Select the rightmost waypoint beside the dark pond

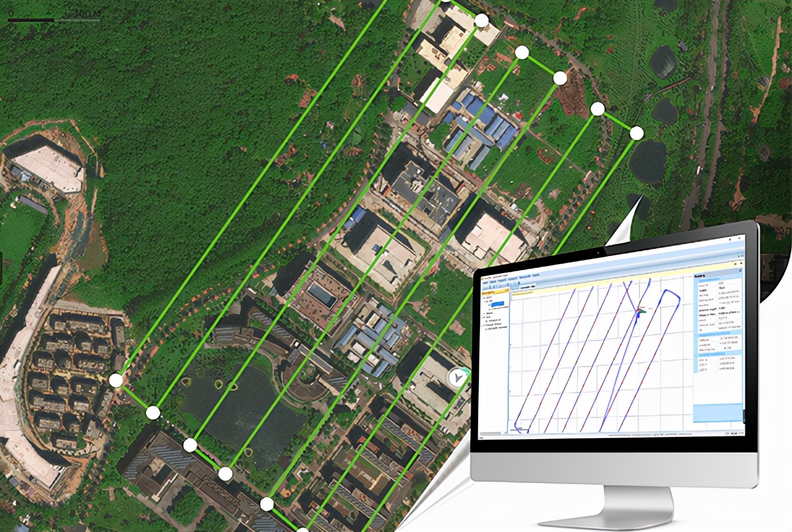pyautogui.click(x=637, y=134)
